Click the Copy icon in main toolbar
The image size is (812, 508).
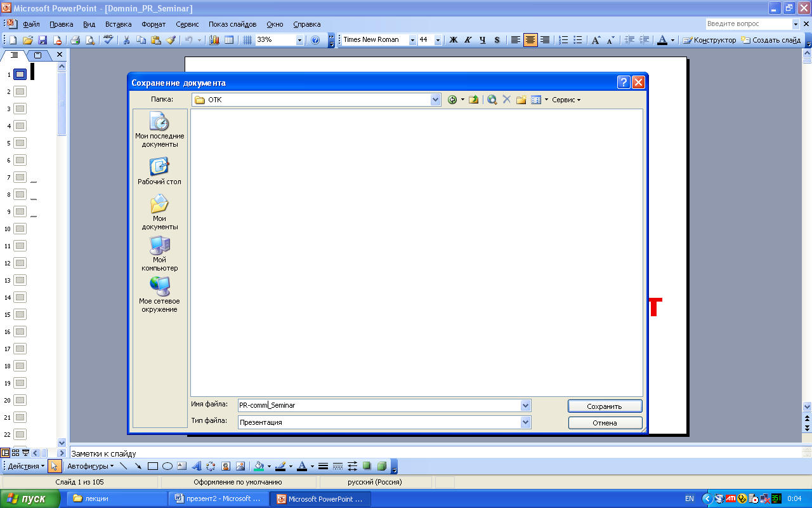[x=141, y=40]
